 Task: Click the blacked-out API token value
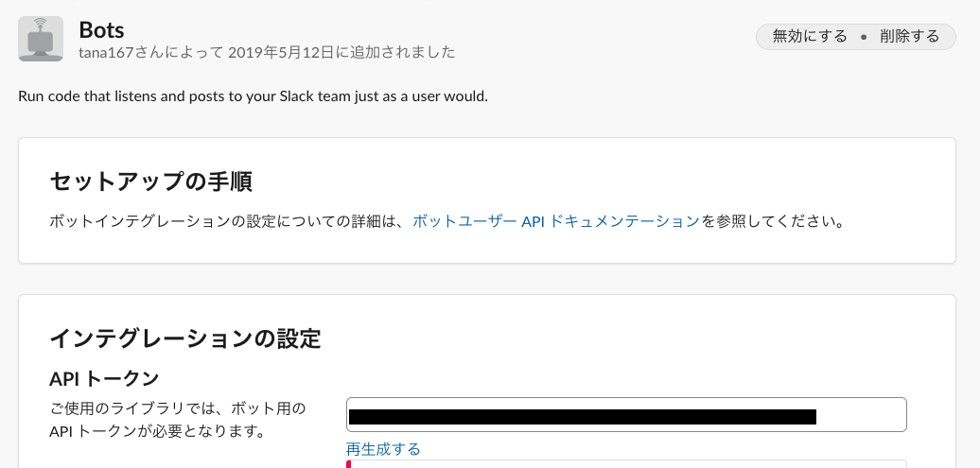click(582, 416)
